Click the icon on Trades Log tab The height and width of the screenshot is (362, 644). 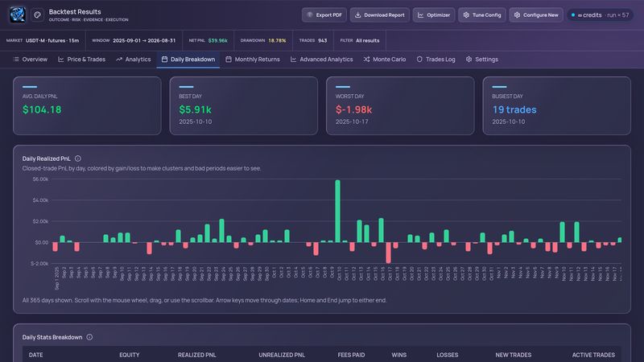pos(419,59)
